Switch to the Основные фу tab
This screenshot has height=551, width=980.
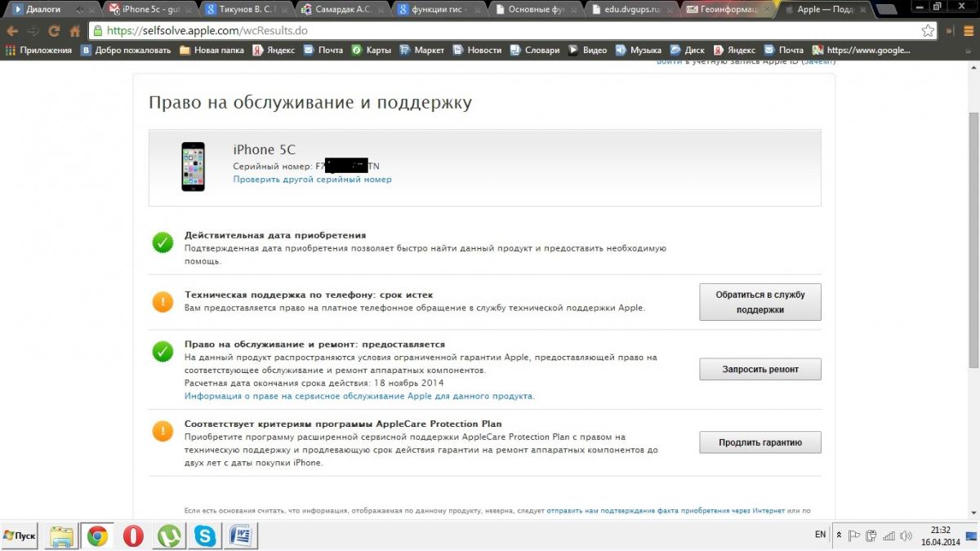coord(532,10)
